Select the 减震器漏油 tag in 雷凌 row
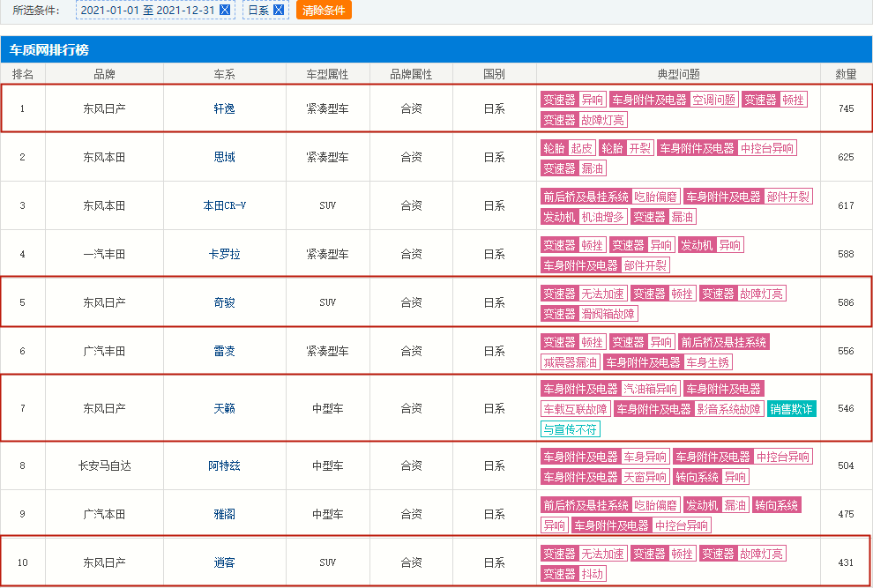This screenshot has width=873, height=588. 571,362
